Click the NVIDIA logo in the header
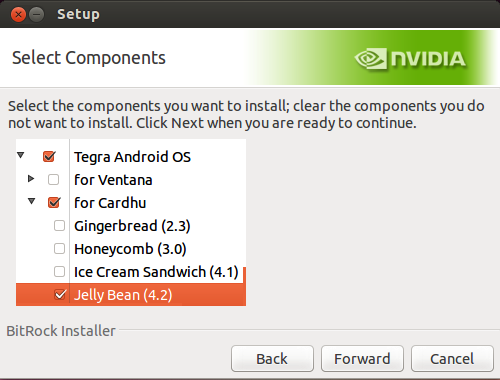Image resolution: width=500 pixels, height=380 pixels. 410,59
